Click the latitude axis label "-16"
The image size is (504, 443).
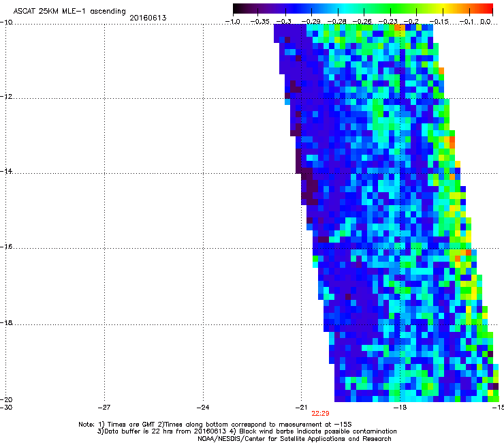(6, 247)
